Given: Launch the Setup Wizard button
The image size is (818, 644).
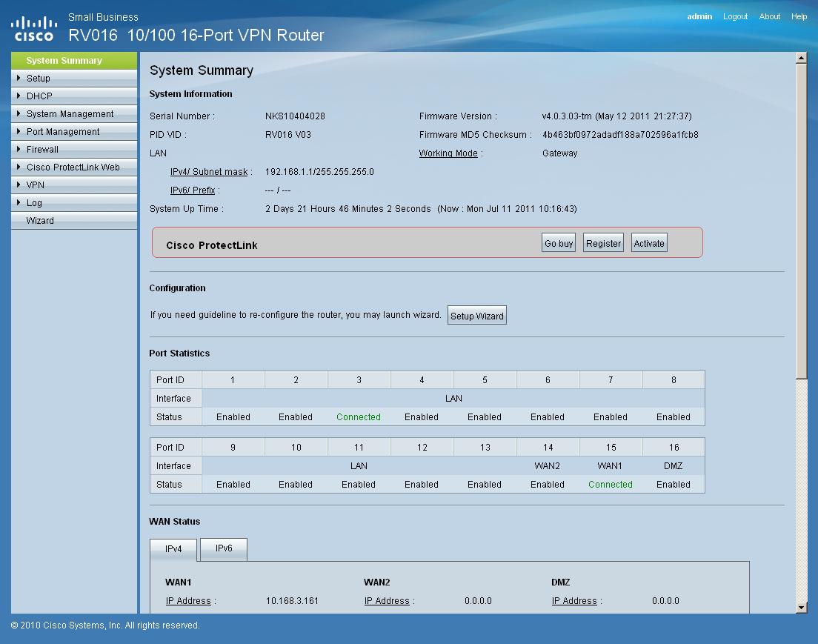Looking at the screenshot, I should pyautogui.click(x=477, y=316).
